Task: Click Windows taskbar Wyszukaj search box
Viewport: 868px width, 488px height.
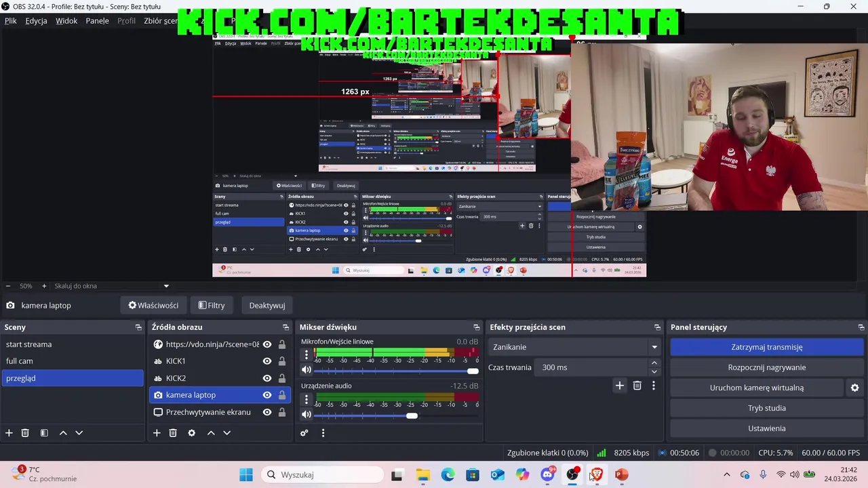Action: click(323, 474)
